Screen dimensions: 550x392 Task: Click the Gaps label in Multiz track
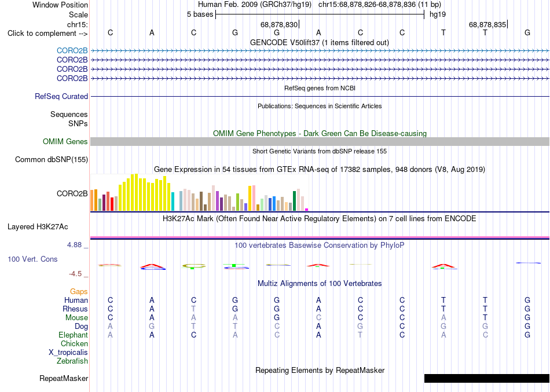79,292
